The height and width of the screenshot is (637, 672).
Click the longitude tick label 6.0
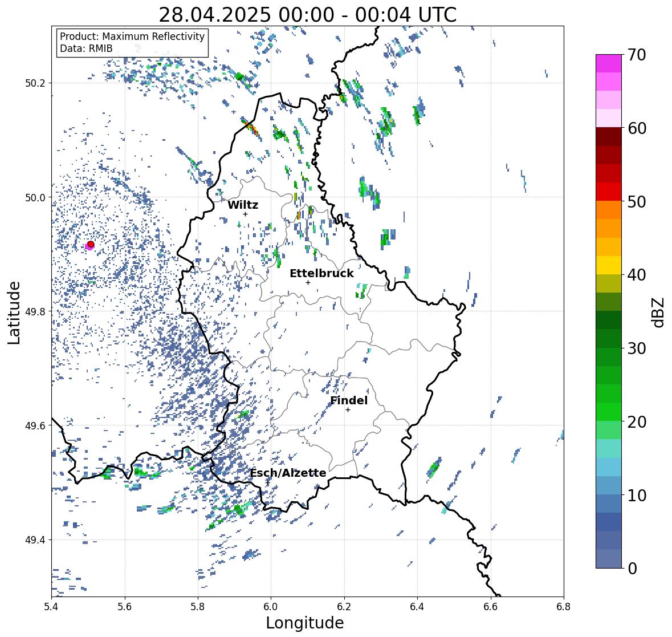pos(271,607)
